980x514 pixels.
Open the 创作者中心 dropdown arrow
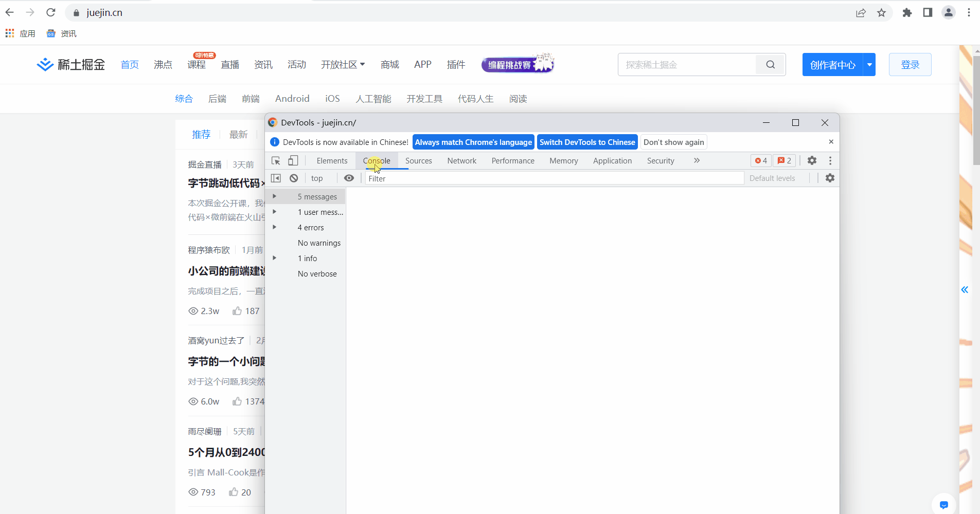(x=869, y=65)
